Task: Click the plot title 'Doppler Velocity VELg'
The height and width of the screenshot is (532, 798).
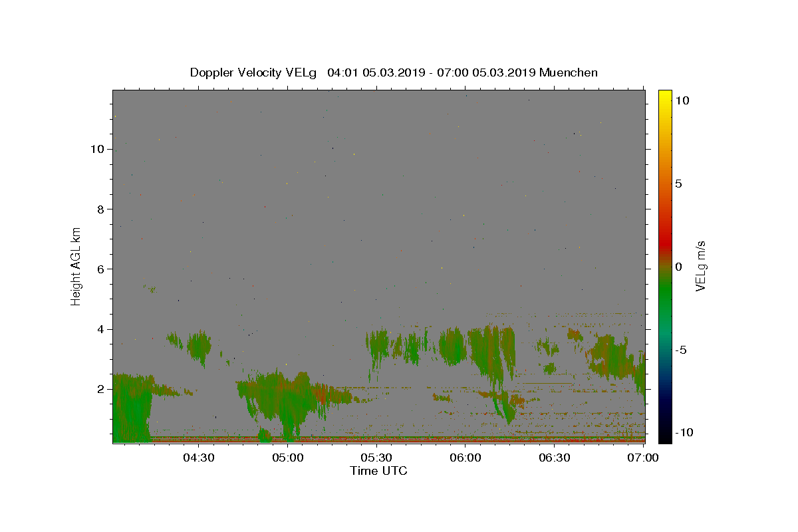Action: [x=255, y=72]
